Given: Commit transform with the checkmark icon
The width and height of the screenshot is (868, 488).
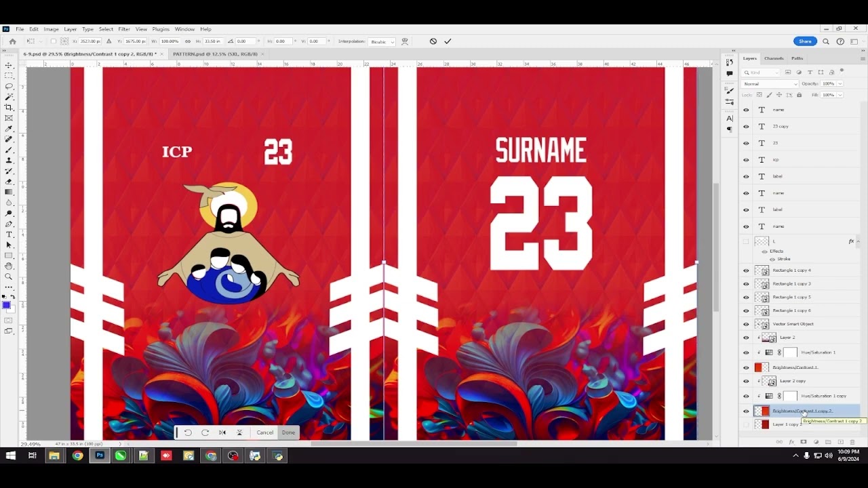Looking at the screenshot, I should tap(448, 41).
